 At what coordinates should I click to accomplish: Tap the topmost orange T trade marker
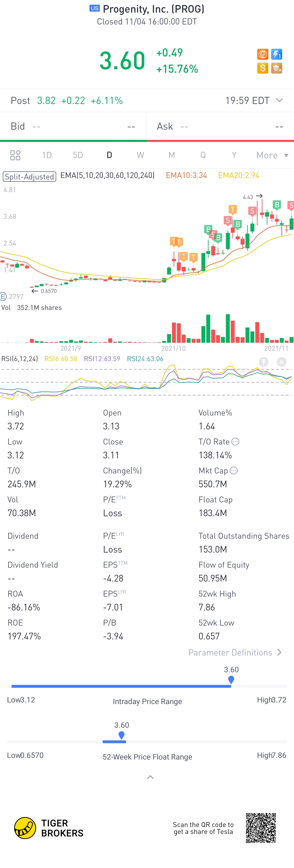pyautogui.click(x=232, y=210)
